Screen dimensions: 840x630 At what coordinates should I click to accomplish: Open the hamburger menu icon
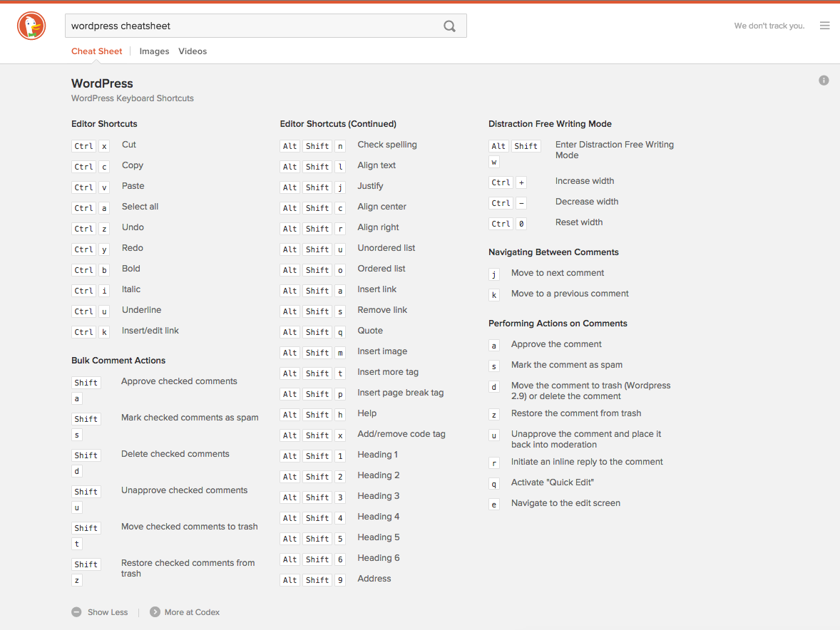click(x=824, y=26)
